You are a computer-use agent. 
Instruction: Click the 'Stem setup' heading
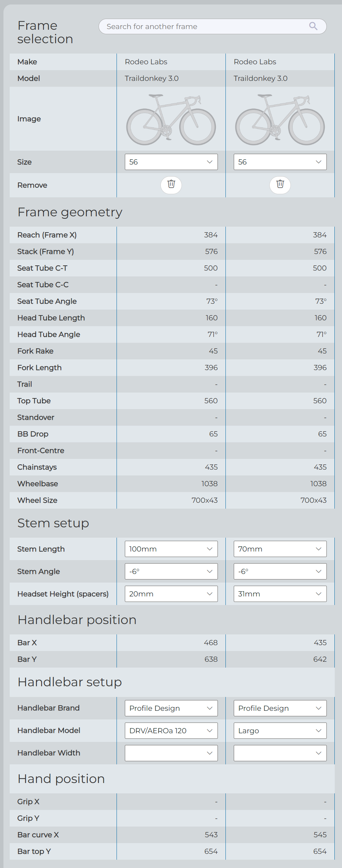tap(53, 523)
